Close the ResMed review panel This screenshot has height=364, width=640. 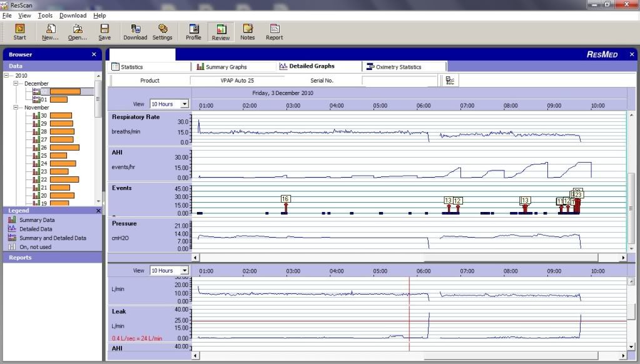[632, 54]
